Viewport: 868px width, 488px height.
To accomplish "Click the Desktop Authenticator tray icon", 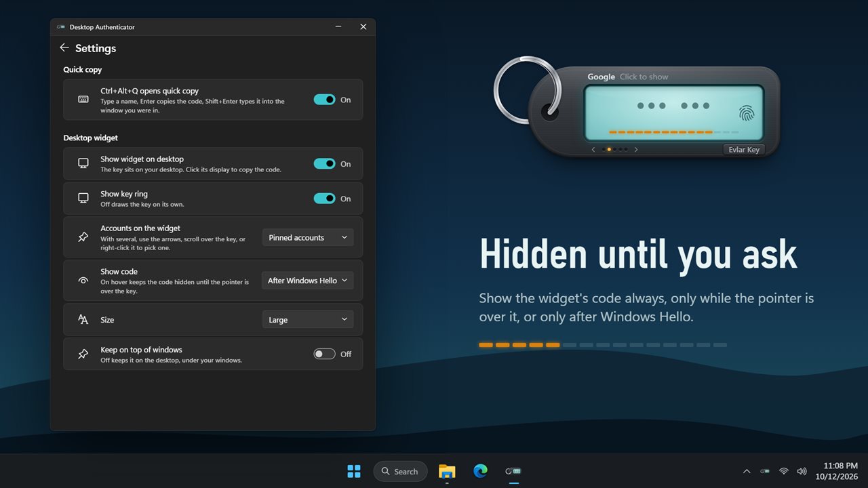I will (x=765, y=471).
